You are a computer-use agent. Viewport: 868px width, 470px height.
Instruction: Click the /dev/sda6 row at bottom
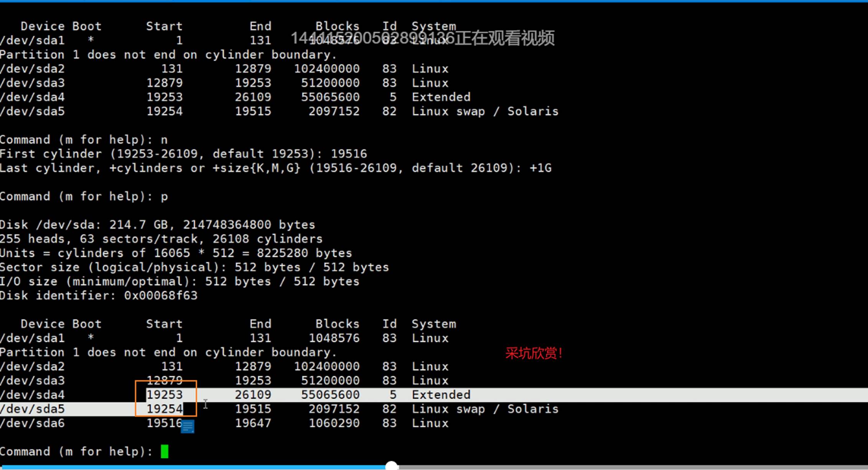pos(33,423)
